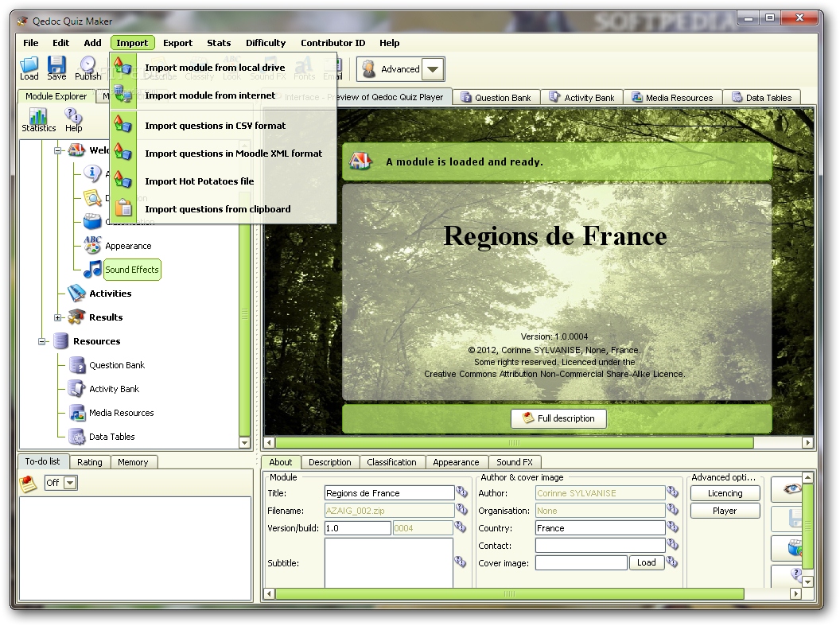This screenshot has width=840, height=626.
Task: Switch to the Data Tables tab
Action: 761,98
